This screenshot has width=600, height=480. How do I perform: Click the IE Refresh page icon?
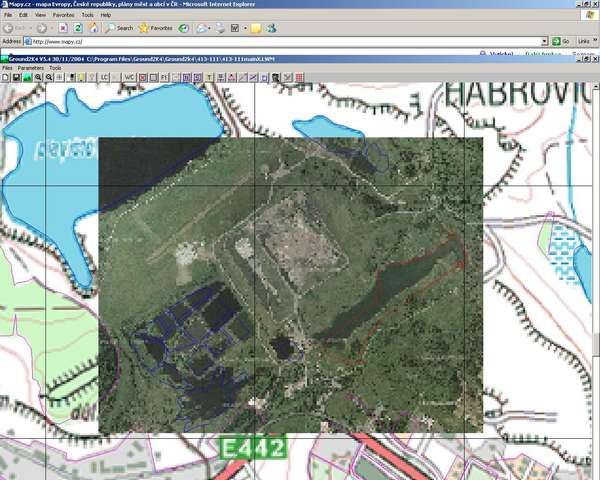click(78, 28)
